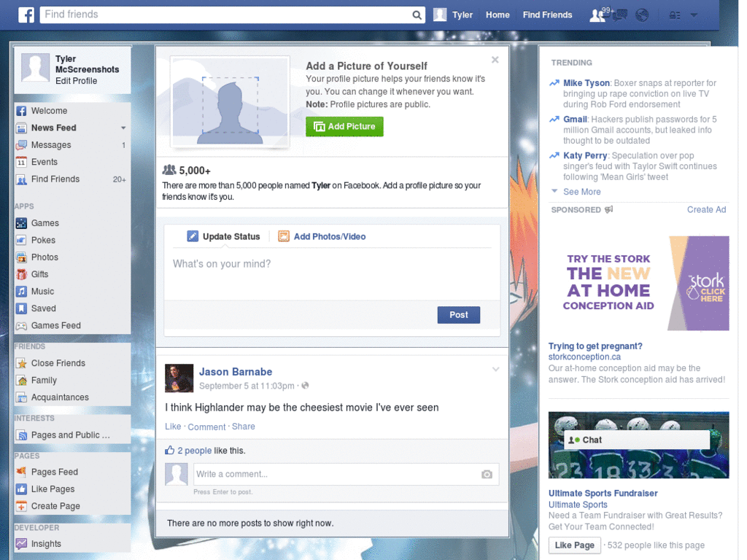
Task: Open Create Page icon
Action: coord(21,506)
